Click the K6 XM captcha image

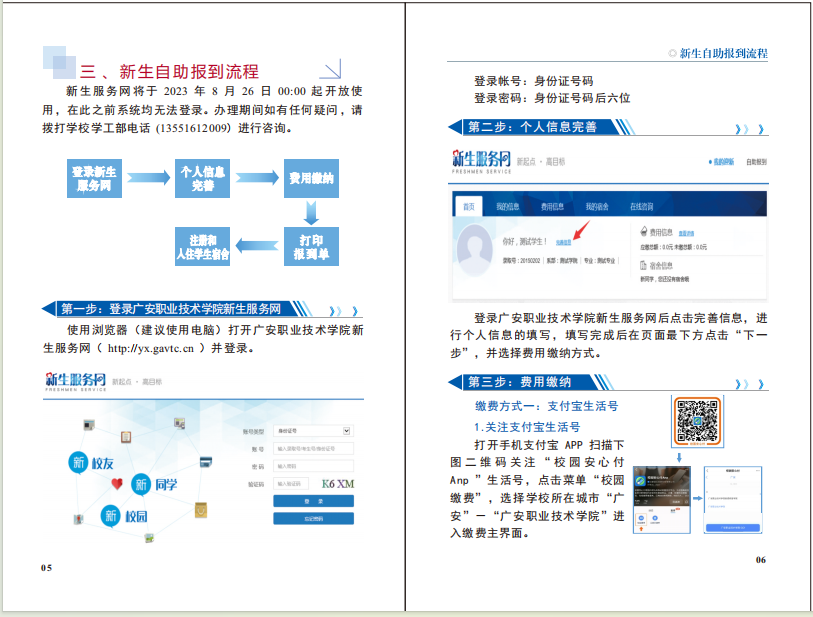tap(338, 484)
